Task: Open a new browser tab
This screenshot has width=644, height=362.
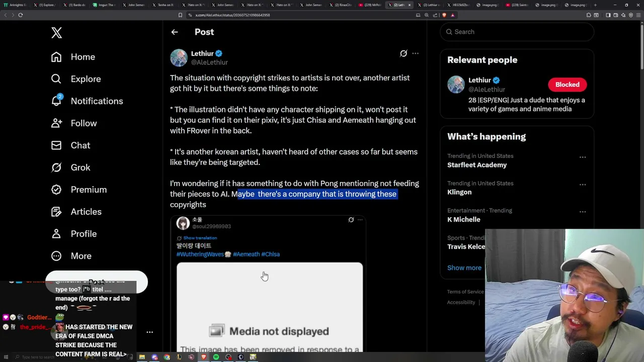Action: coord(595,5)
